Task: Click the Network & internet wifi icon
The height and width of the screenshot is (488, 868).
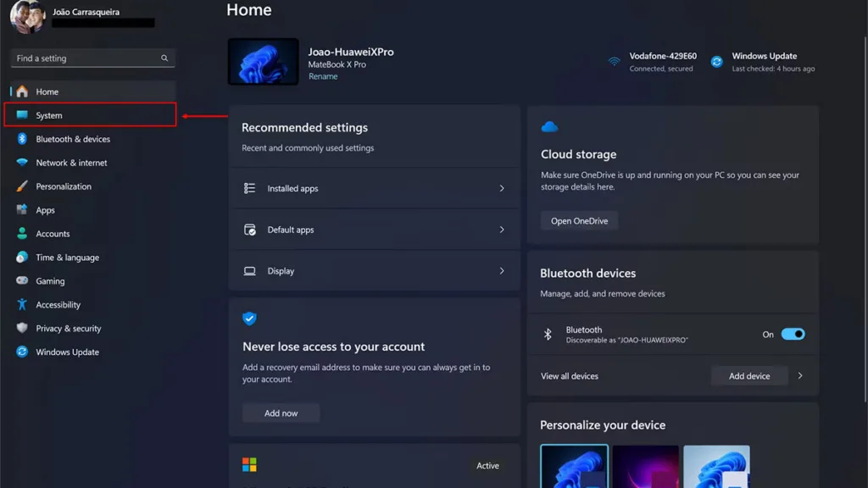Action: click(x=22, y=162)
